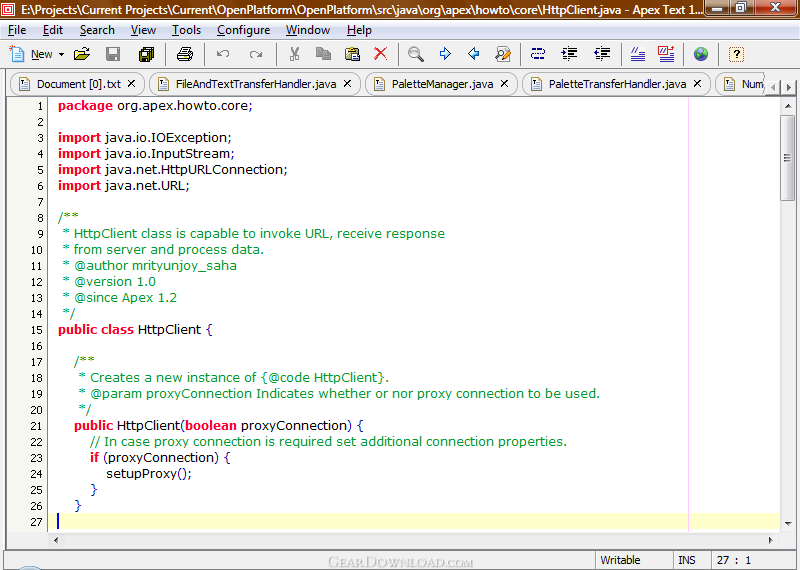Close the PaletteManager.java tab

click(x=505, y=84)
